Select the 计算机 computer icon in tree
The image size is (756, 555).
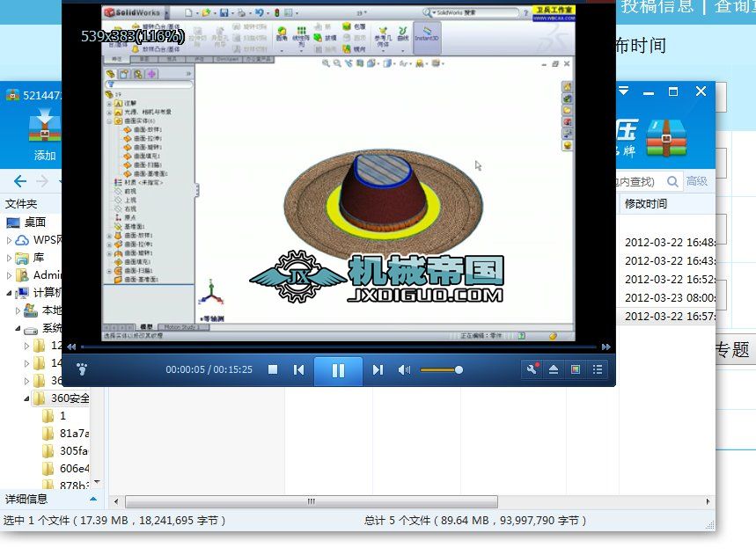point(22,293)
